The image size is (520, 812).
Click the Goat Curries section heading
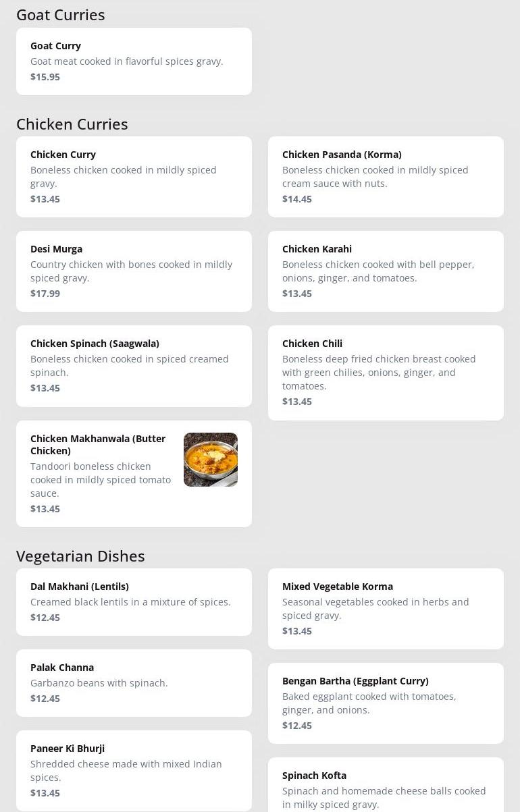pyautogui.click(x=61, y=15)
